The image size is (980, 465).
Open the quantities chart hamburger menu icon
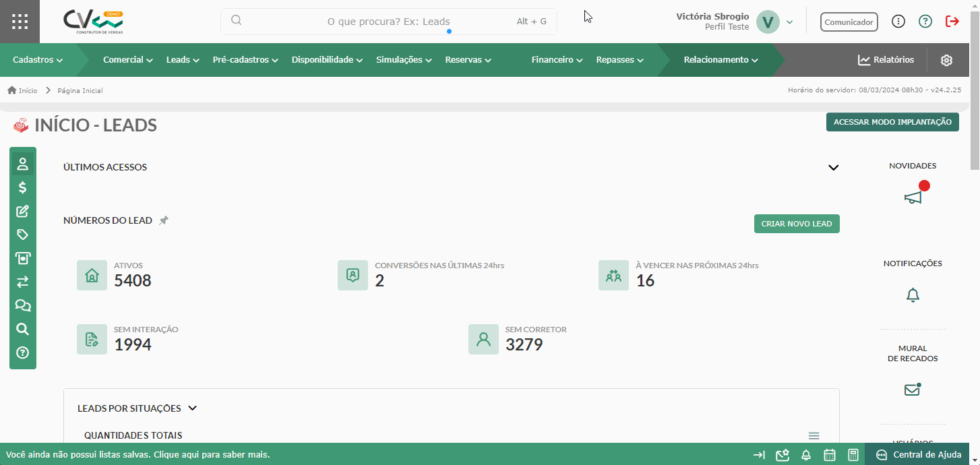tap(814, 436)
